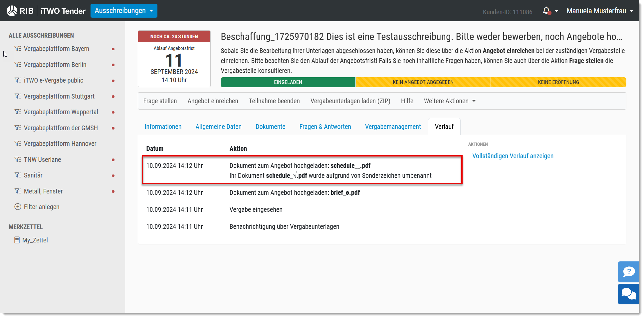Image resolution: width=644 pixels, height=318 pixels.
Task: Select the Verlauf tab
Action: pos(444,127)
